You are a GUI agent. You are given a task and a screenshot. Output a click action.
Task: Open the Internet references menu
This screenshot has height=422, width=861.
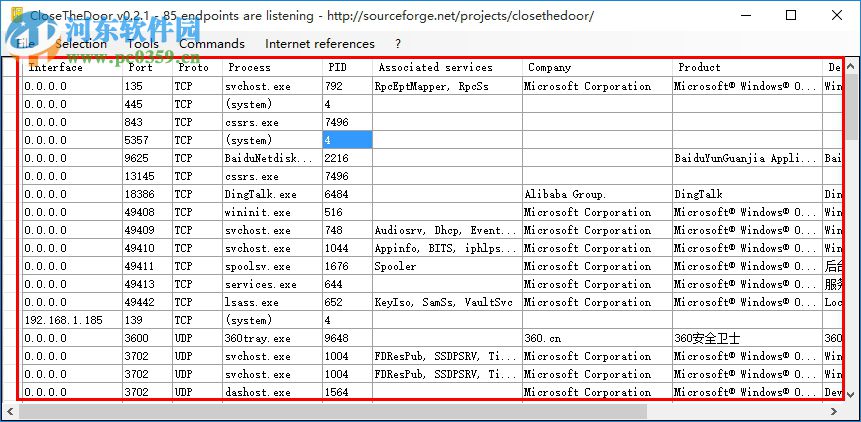click(x=320, y=44)
